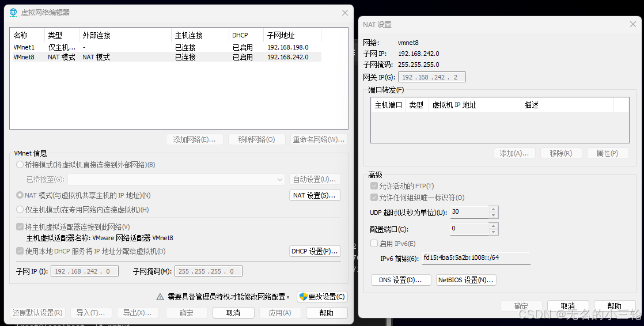Enable 启用 IPv6 checkbox

coord(374,244)
